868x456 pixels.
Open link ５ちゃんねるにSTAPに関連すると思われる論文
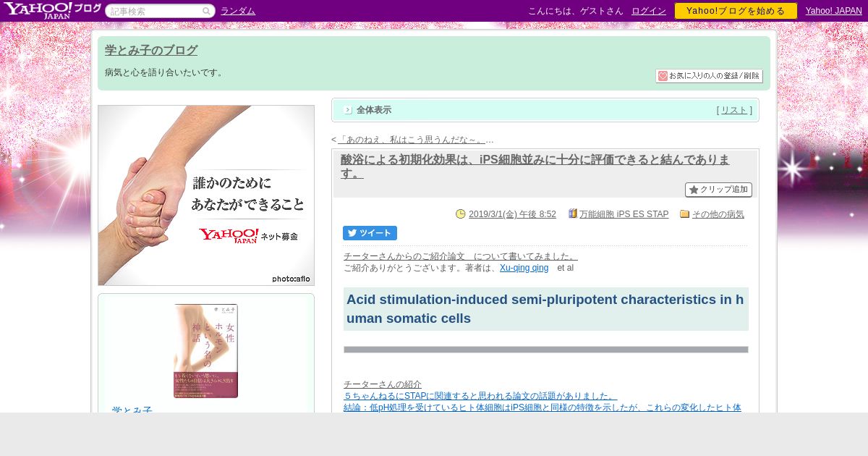coord(480,396)
